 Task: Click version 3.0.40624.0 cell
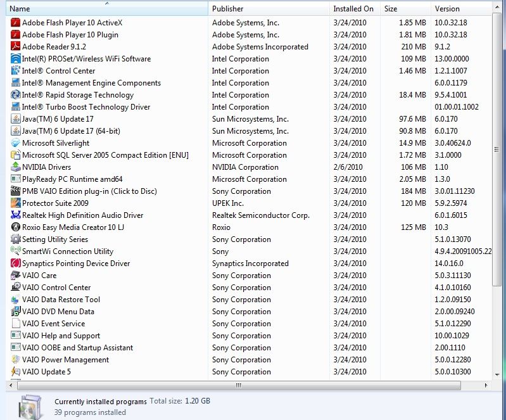453,143
